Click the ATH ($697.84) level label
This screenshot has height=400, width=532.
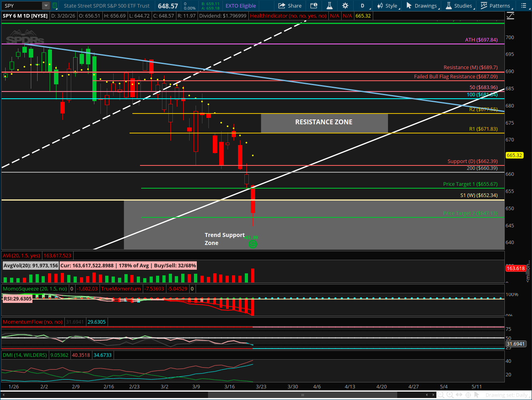pos(481,40)
